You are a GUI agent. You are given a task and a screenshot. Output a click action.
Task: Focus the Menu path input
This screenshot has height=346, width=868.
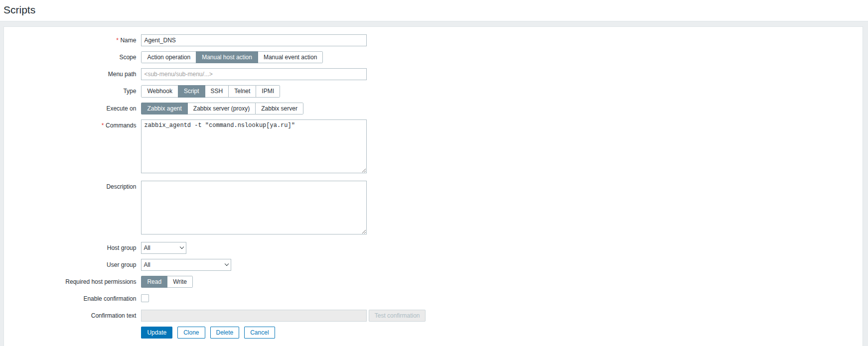point(254,74)
